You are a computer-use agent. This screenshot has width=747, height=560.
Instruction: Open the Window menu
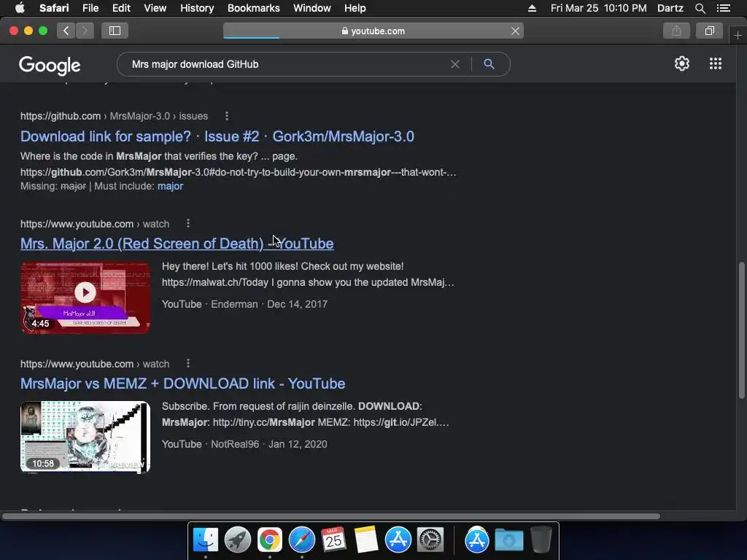311,8
